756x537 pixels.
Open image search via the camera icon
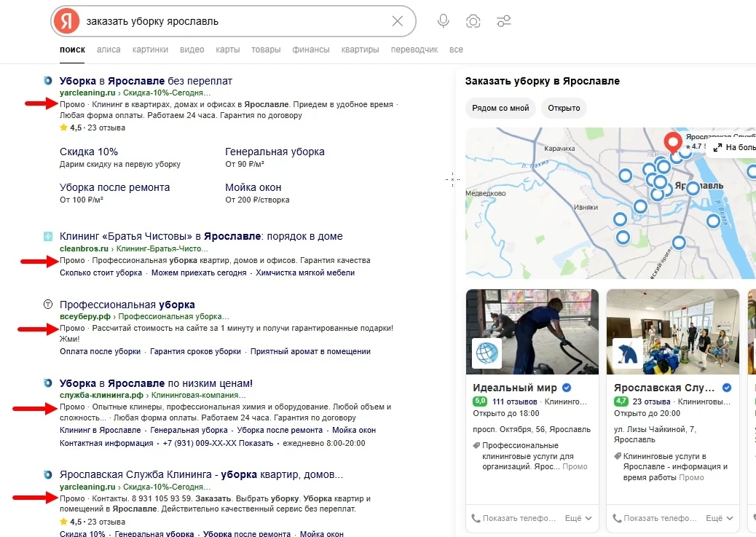[473, 21]
